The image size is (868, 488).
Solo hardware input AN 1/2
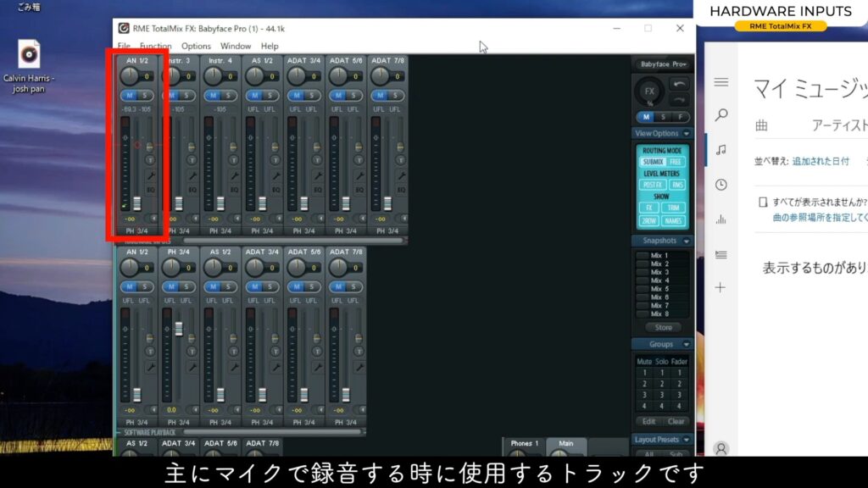pos(145,96)
